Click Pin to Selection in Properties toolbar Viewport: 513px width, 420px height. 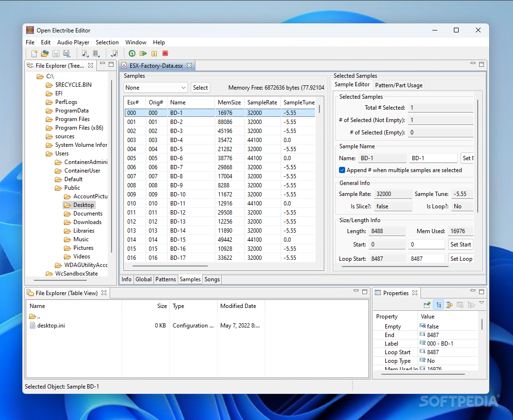click(427, 305)
